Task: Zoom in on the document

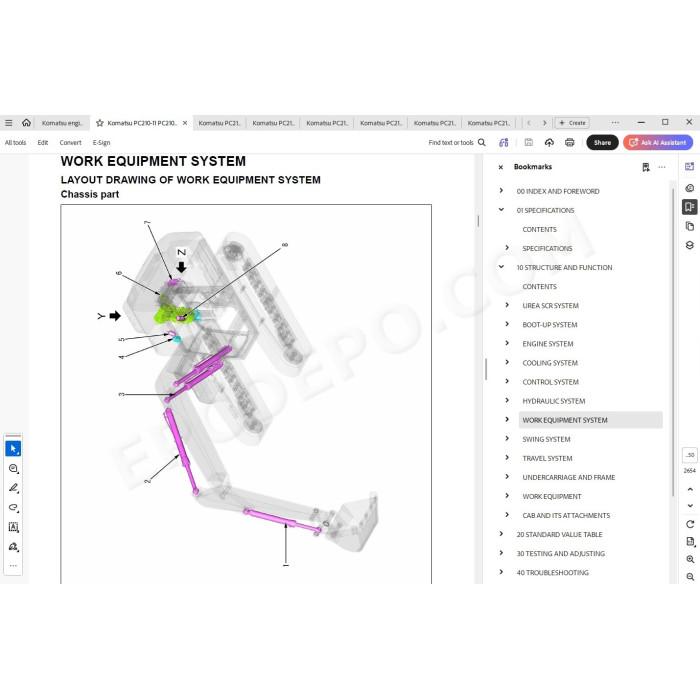Action: point(690,559)
